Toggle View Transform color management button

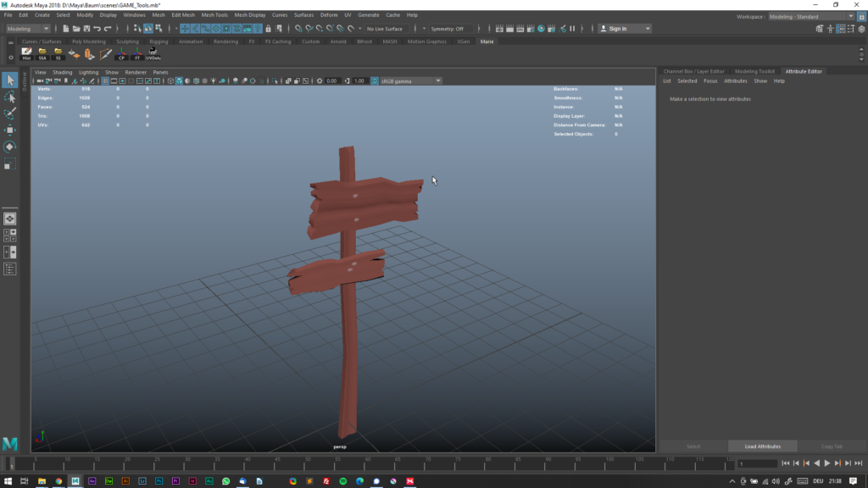point(375,80)
